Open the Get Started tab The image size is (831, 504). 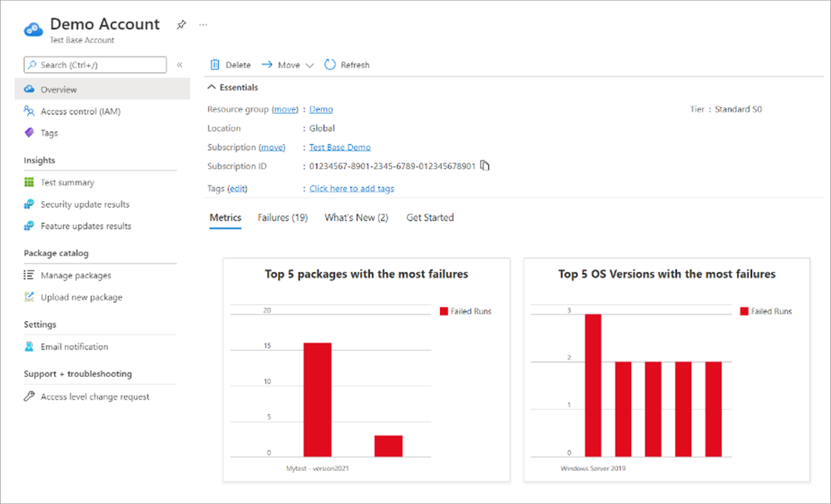tap(430, 217)
